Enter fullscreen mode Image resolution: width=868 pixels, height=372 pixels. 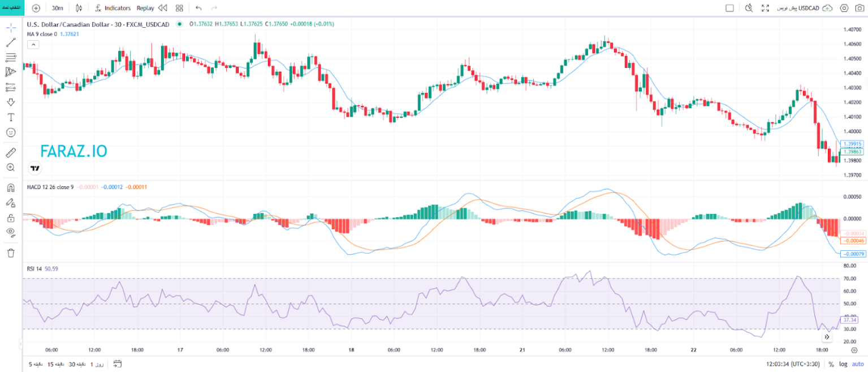pyautogui.click(x=765, y=8)
